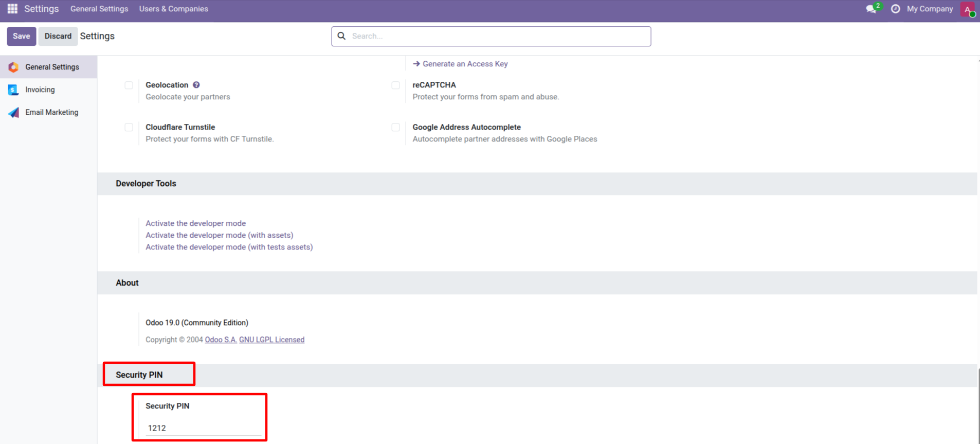Screen dimensions: 980x444
Task: Enable Google Address Autocomplete checkbox
Action: pos(395,127)
